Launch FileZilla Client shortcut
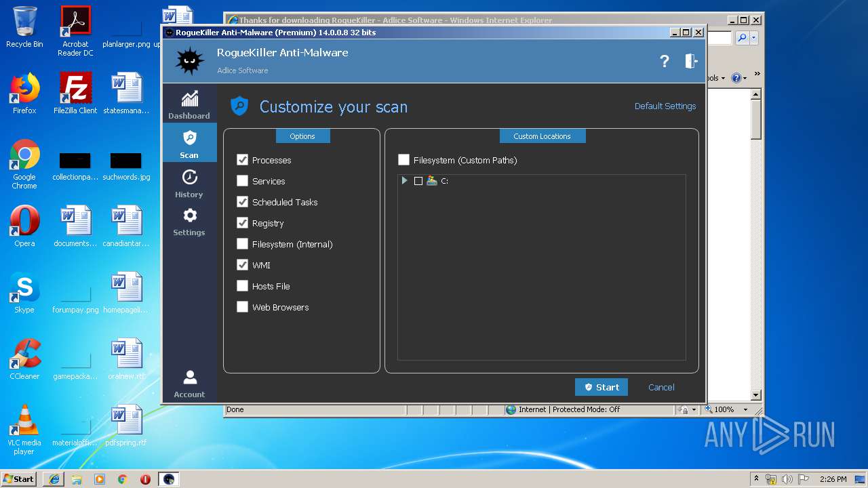 (75, 94)
